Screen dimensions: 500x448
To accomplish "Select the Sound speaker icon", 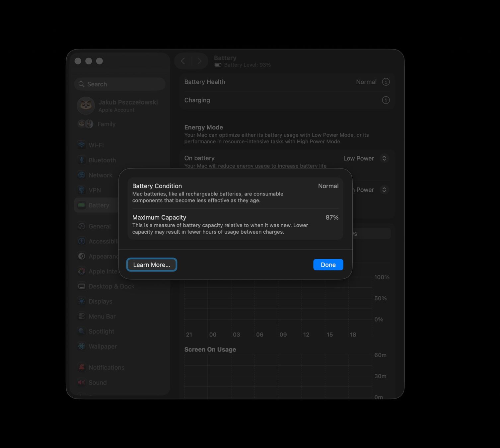I will (x=81, y=382).
